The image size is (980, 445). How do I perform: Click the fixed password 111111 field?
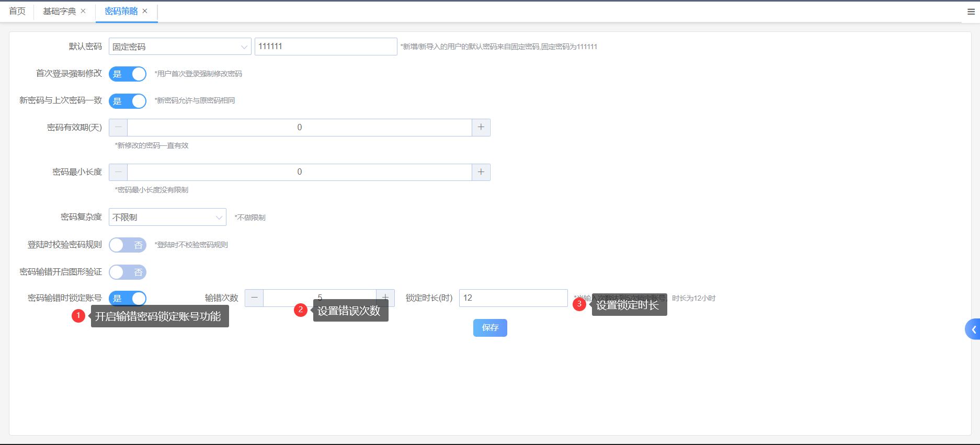pos(325,47)
